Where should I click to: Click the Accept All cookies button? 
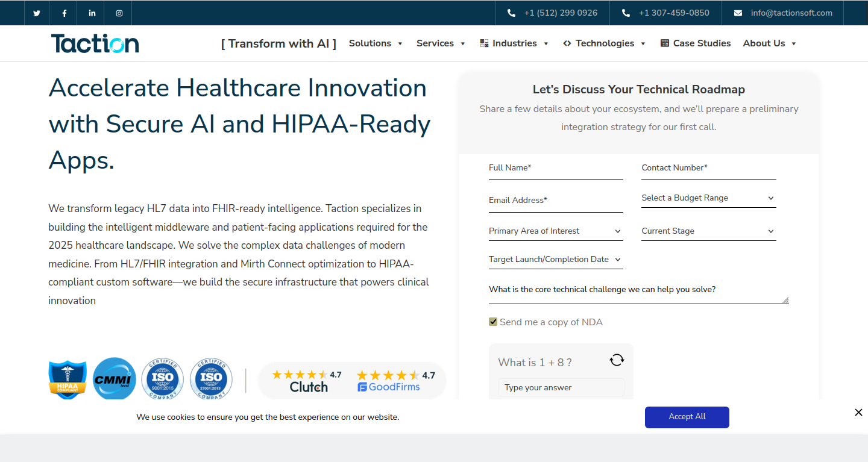click(687, 417)
